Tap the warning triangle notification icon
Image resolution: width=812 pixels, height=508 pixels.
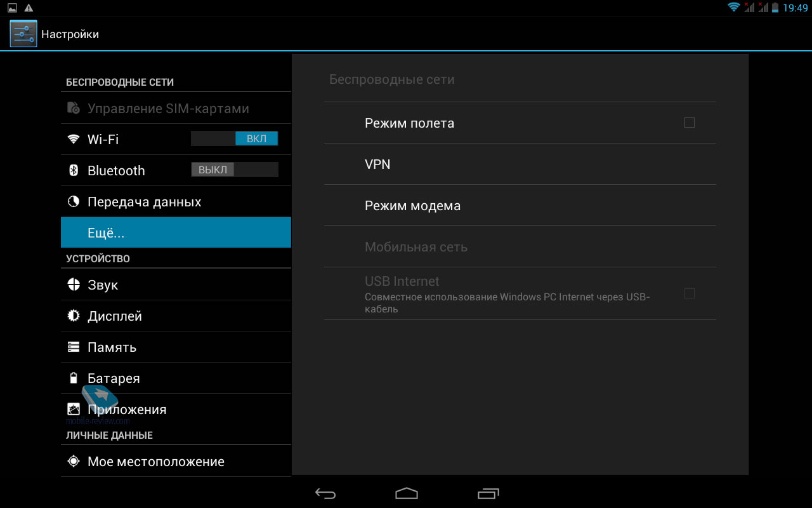point(29,8)
